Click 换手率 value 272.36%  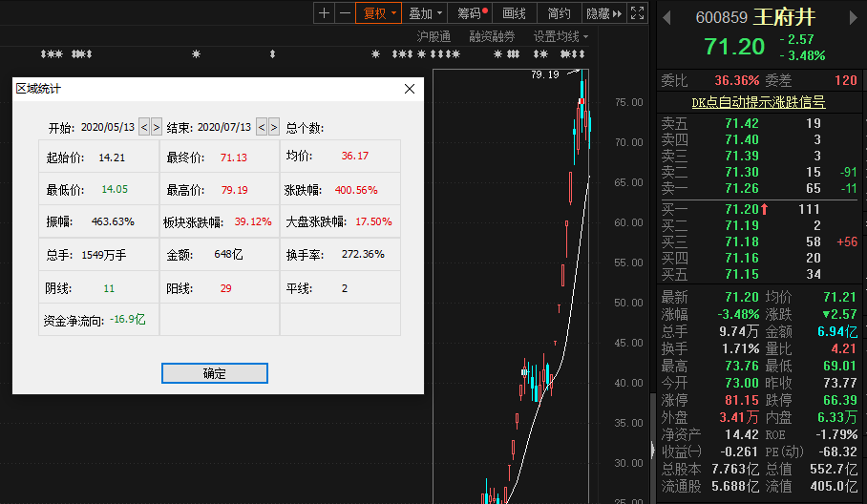[363, 254]
